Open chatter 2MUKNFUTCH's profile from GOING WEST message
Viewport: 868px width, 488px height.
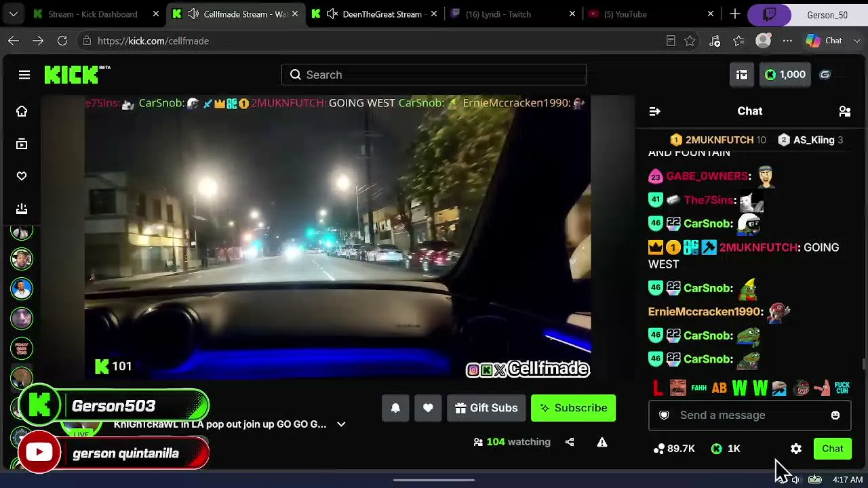click(759, 248)
